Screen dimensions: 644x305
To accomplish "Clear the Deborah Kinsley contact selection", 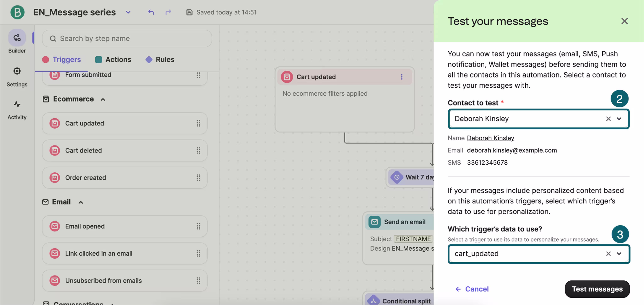I will [608, 119].
